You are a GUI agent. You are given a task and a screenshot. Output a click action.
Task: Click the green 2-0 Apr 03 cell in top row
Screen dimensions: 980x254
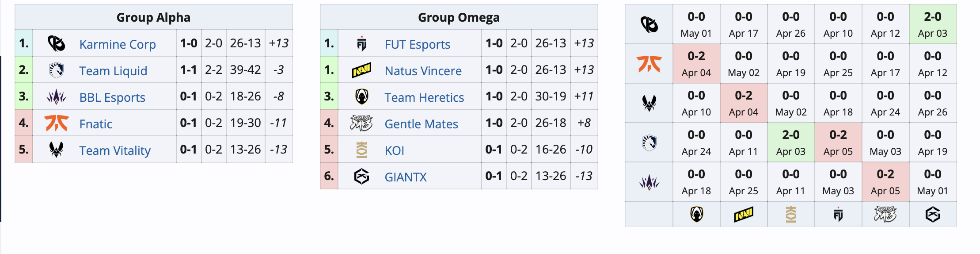pos(933,24)
